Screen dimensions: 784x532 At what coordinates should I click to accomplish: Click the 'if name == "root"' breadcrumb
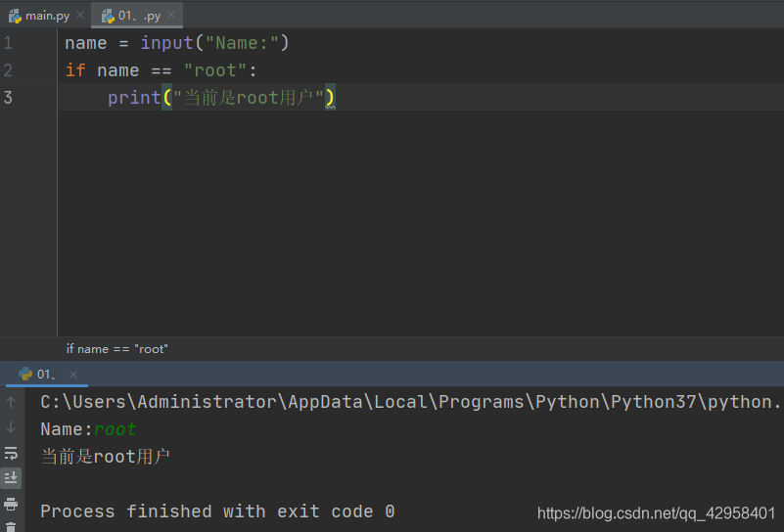[x=117, y=349]
